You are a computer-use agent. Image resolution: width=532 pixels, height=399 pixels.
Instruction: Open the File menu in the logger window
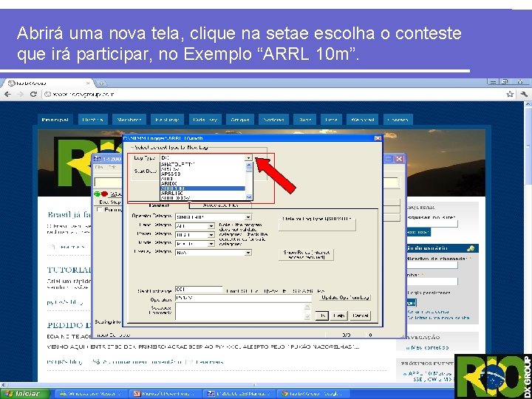click(x=99, y=167)
